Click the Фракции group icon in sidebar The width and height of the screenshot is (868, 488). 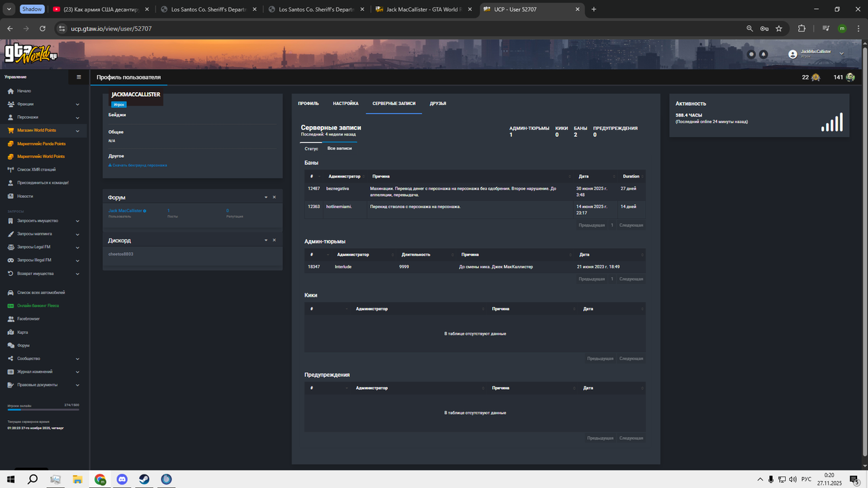[x=10, y=104]
